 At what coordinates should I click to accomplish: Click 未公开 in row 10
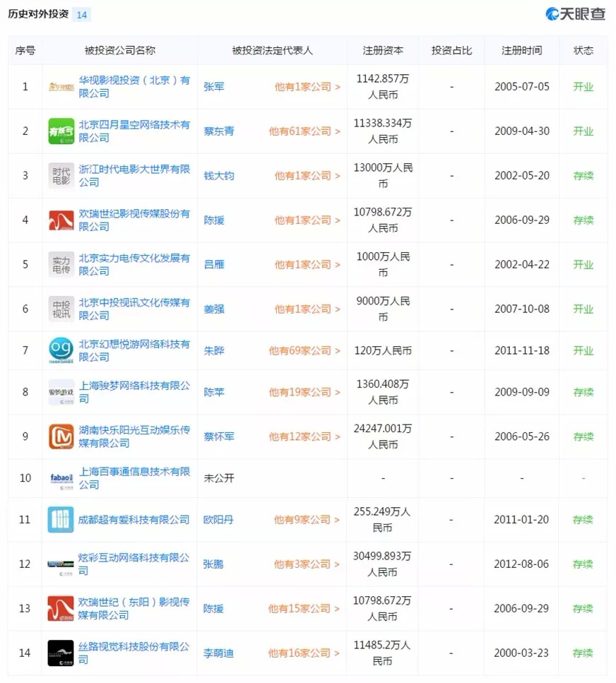pyautogui.click(x=219, y=478)
